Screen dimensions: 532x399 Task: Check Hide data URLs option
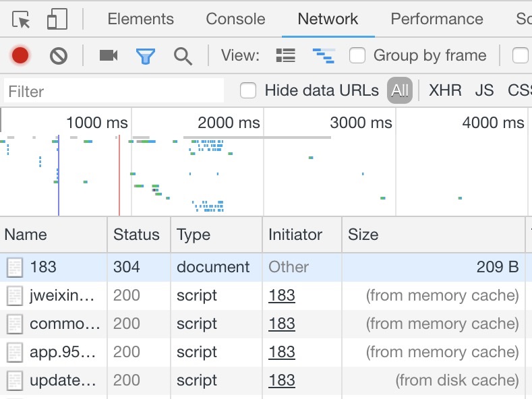click(x=249, y=90)
